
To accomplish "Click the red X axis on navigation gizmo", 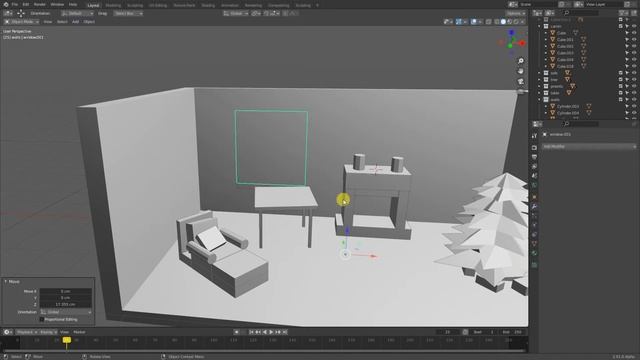I will (522, 43).
